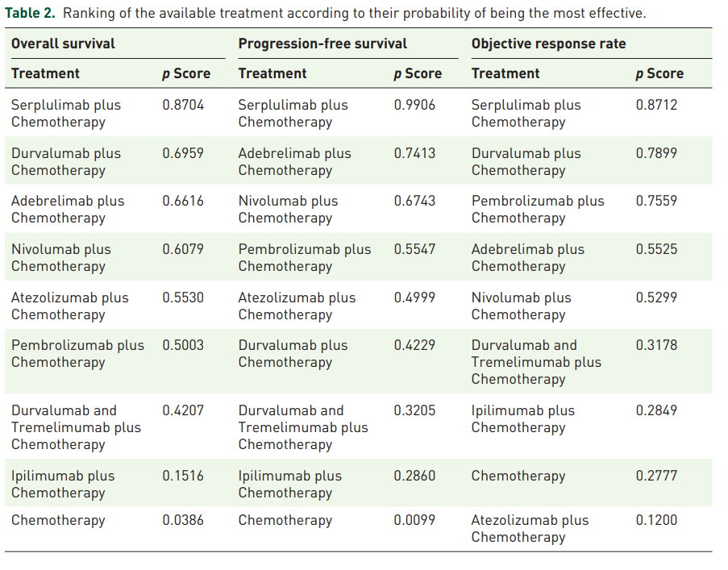728x570 pixels.
Task: Click the p Score header under Overall survival
Action: [x=186, y=73]
